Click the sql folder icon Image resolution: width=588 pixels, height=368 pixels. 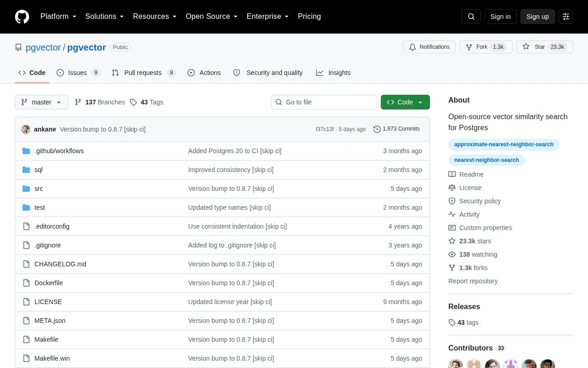[26, 170]
